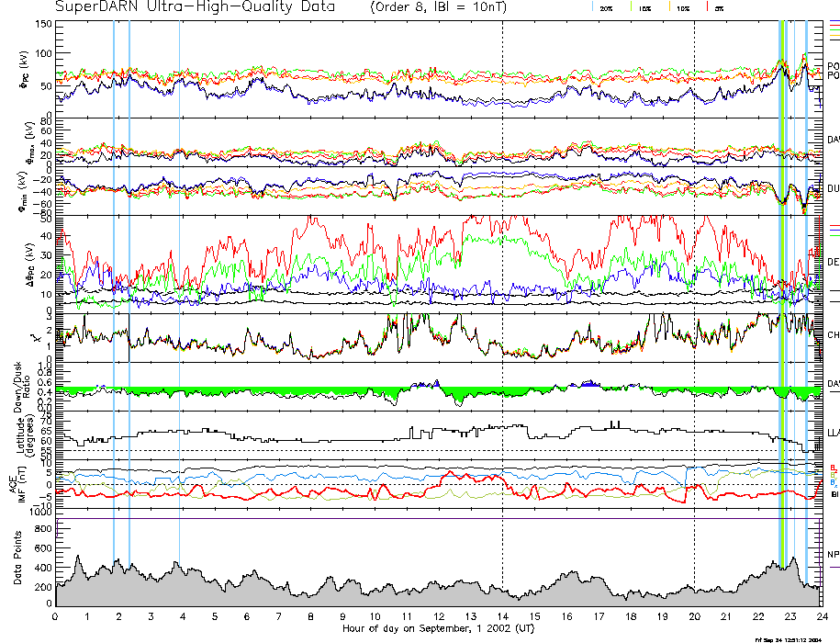Click the gray vertical line near hour 4
Viewport: 840px width, 643px height.
(179, 276)
